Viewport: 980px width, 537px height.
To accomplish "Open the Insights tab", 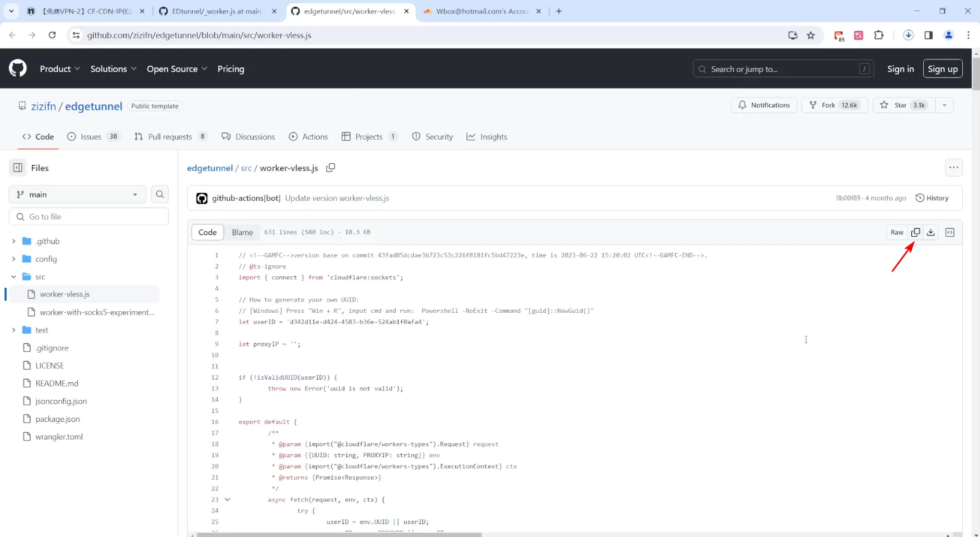I will (x=487, y=137).
